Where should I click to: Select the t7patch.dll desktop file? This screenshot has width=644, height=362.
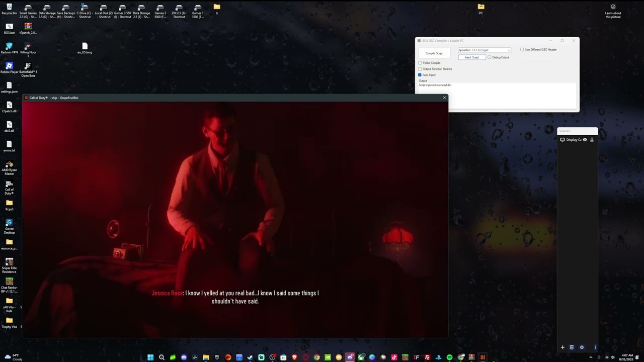point(9,108)
